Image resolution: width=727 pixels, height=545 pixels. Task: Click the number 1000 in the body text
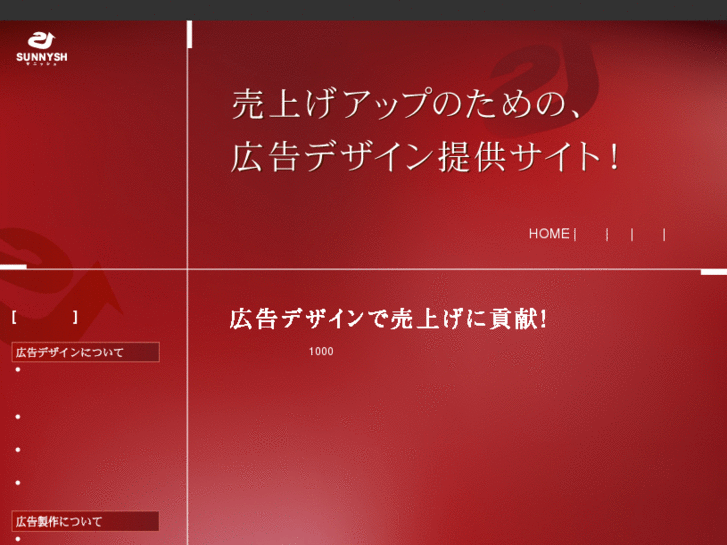(x=321, y=352)
